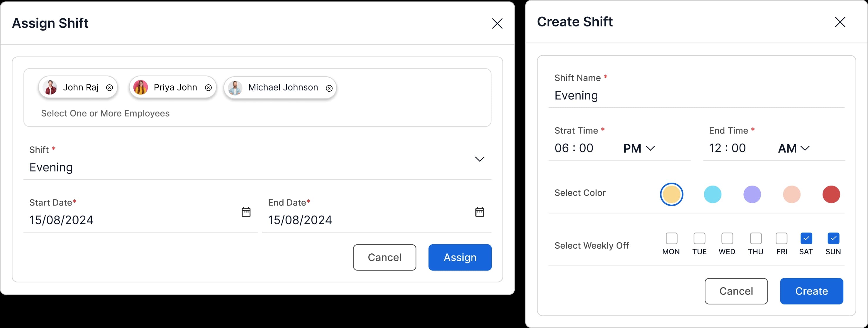Cancel the shift assignment
The height and width of the screenshot is (328, 868).
pos(384,257)
